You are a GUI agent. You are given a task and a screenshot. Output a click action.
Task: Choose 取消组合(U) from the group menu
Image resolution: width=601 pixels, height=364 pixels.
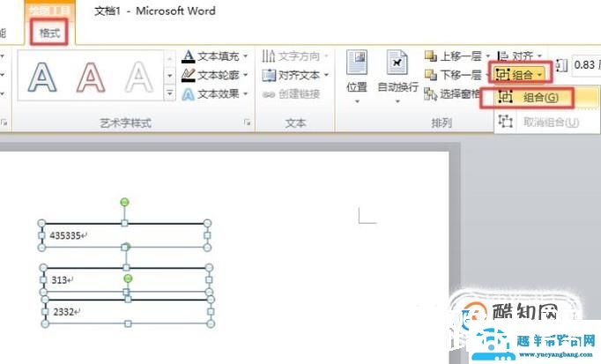[547, 123]
